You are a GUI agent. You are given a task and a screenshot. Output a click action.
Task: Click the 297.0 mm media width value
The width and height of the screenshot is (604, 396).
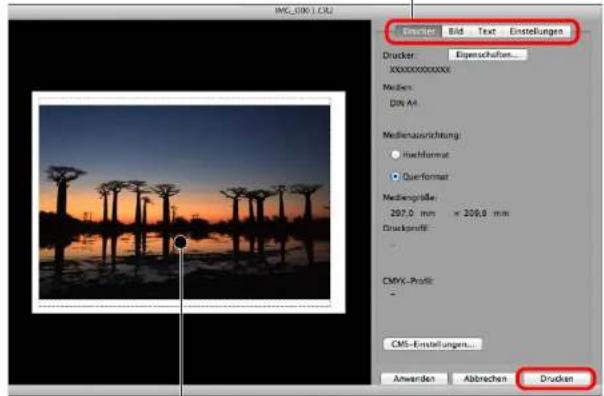(x=413, y=213)
